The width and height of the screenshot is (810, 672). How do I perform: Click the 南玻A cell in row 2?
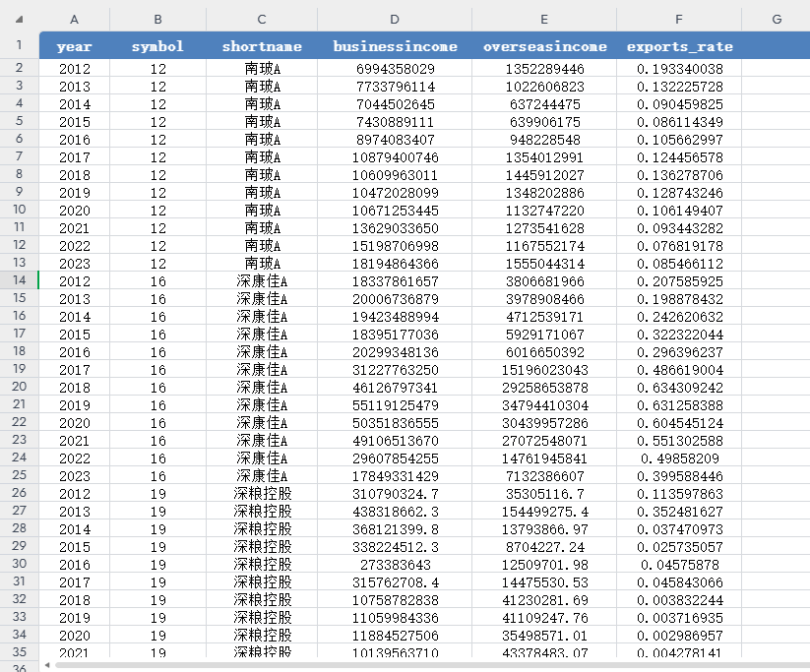(262, 69)
